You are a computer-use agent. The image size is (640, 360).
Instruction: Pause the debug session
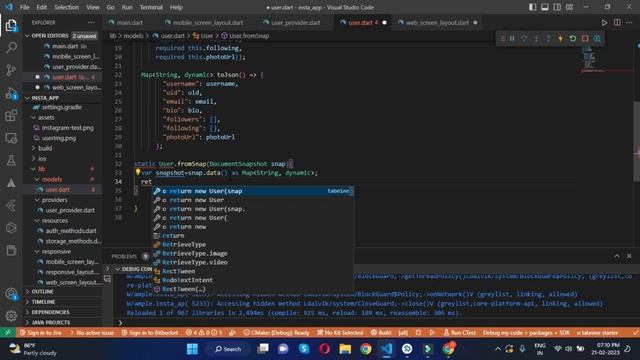(x=512, y=38)
